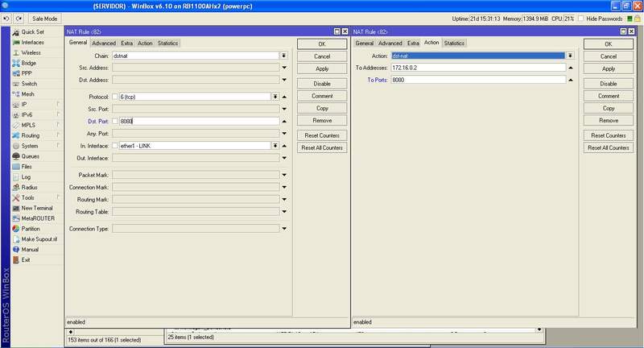Click OK in left NAT Rule window
The height and width of the screenshot is (348, 644).
(322, 44)
